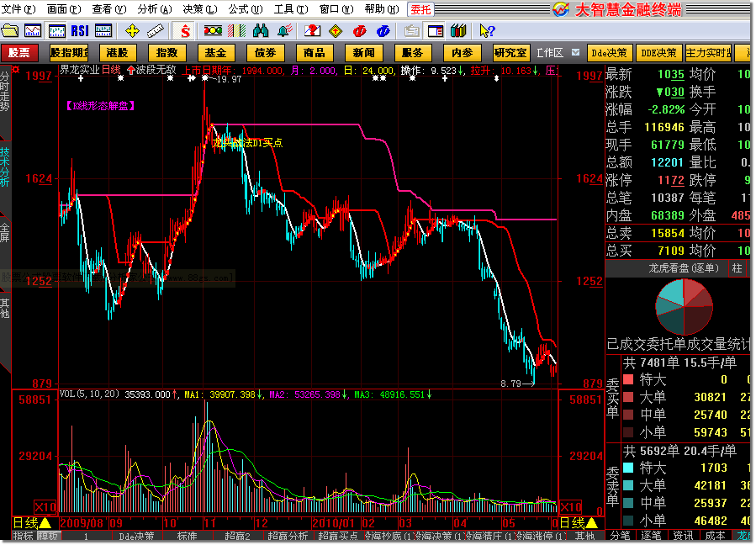Select the ruler measure tool
Image resolution: width=756 pixels, height=545 pixels.
point(156,31)
